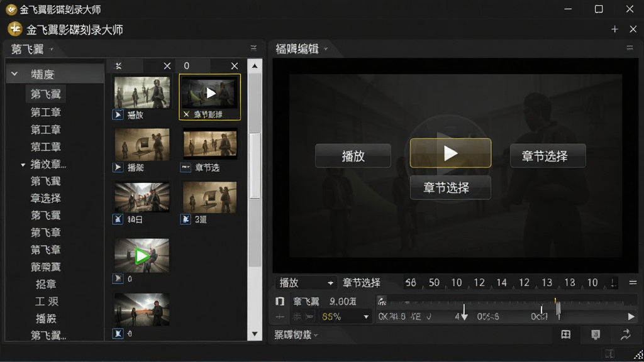Click the scroll up arrow of media list
Image resolution: width=644 pixels, height=362 pixels.
tap(255, 65)
